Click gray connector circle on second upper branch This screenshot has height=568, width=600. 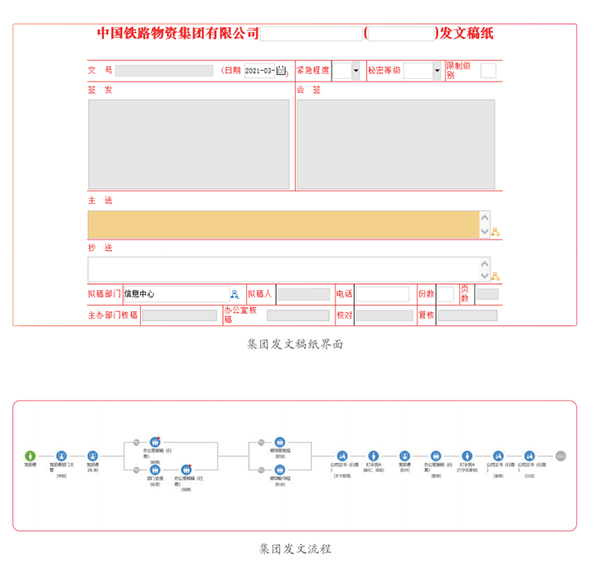pos(261,442)
